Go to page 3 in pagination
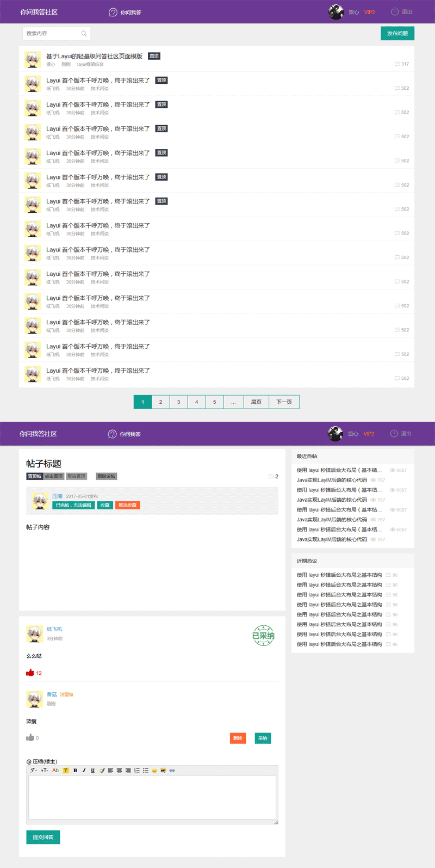The height and width of the screenshot is (868, 435). [178, 402]
